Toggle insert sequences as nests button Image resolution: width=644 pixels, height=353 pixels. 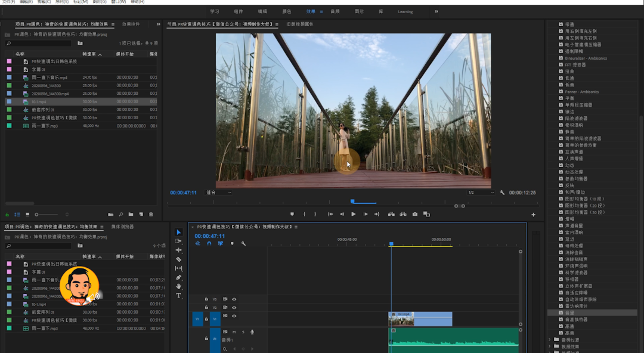[197, 244]
